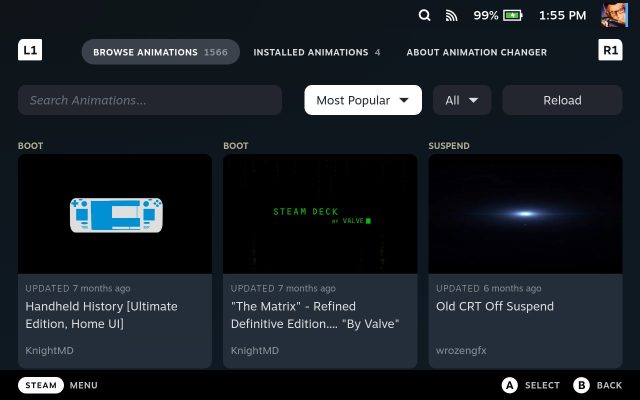Viewport: 640px width, 400px height.
Task: Click the wireless network signal icon
Action: click(x=452, y=16)
